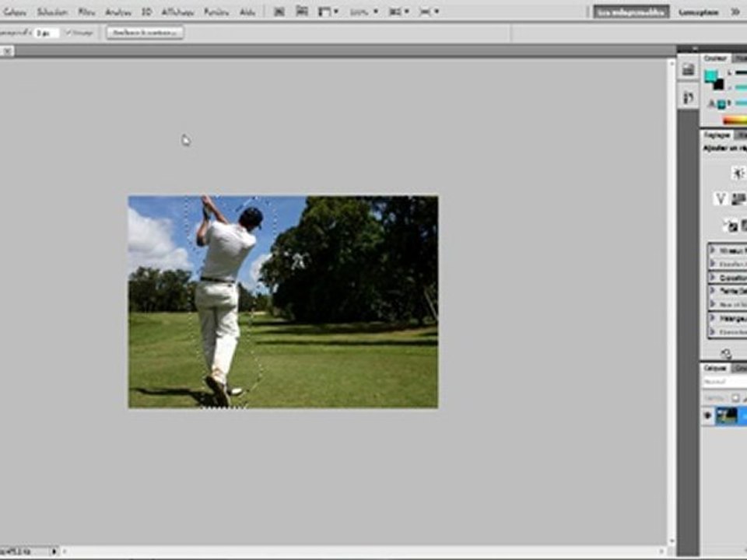Click the status bar arrow at bottom left
747x560 pixels.
pos(54,551)
